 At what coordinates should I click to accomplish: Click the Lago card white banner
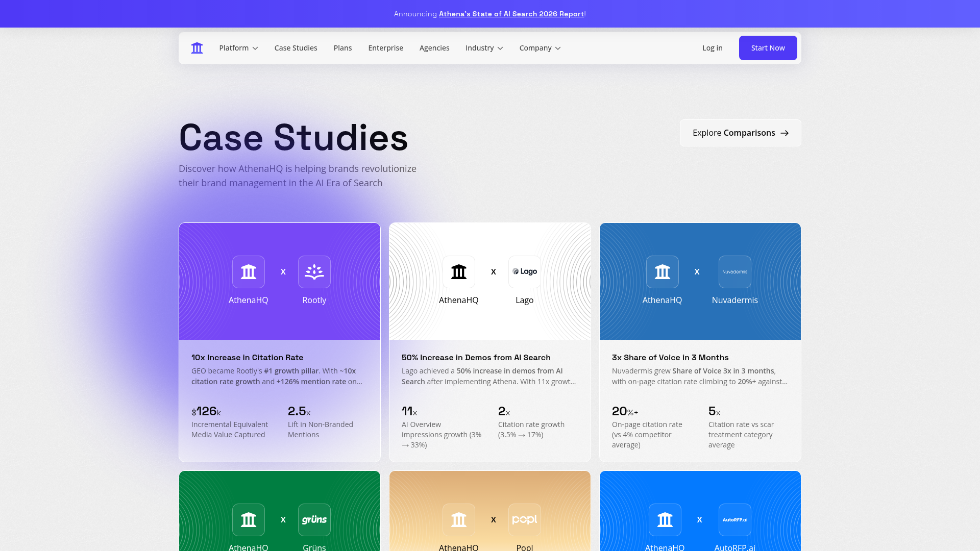click(x=490, y=281)
